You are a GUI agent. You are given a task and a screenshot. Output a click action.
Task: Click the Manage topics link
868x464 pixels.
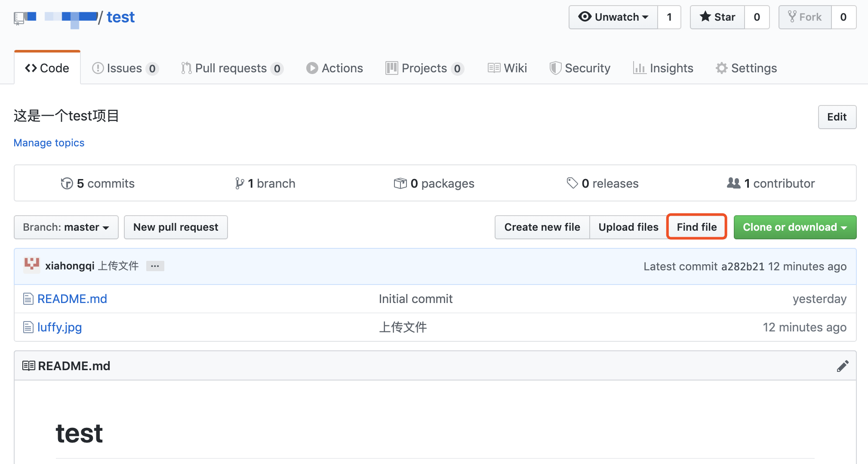[49, 143]
